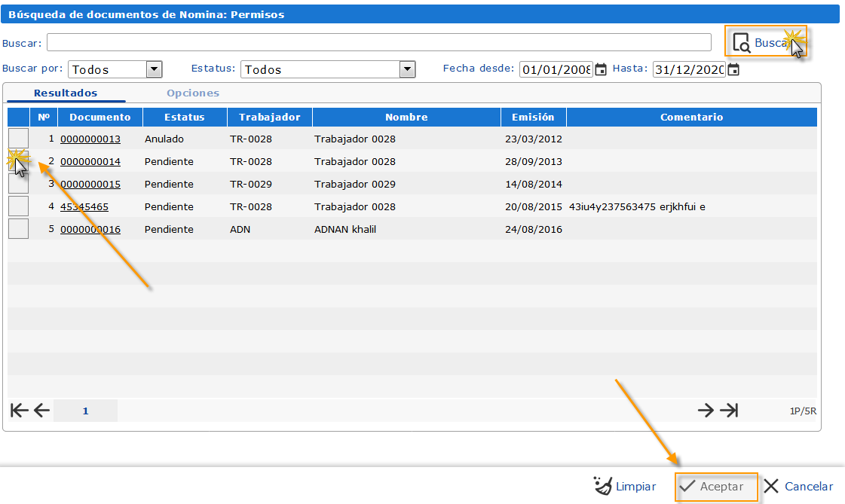Switch to the Opciones tab
845x504 pixels.
point(193,93)
